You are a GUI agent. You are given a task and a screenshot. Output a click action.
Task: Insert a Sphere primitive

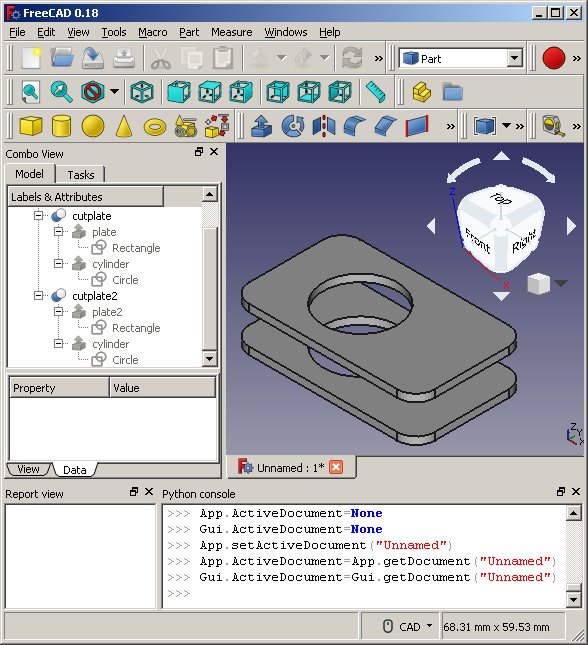coord(93,126)
